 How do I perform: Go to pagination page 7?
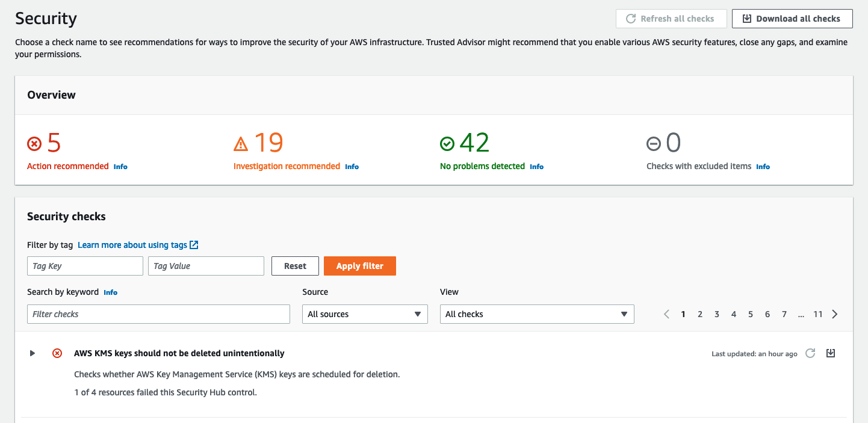click(784, 314)
